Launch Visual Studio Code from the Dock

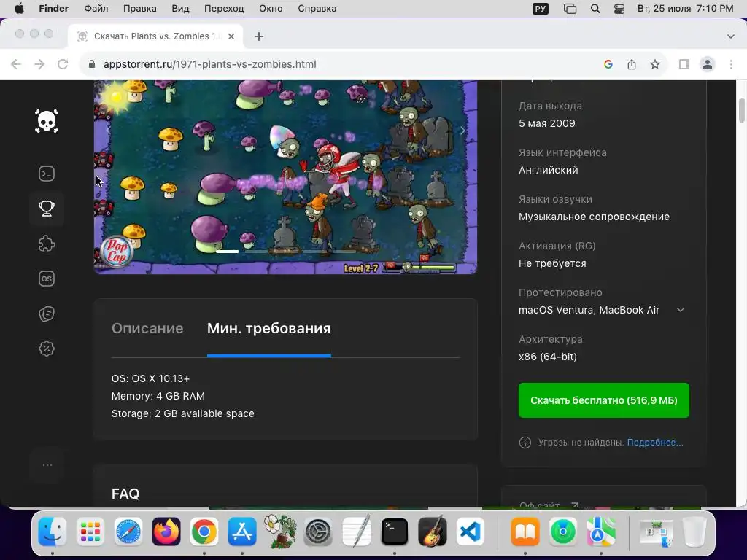(471, 532)
